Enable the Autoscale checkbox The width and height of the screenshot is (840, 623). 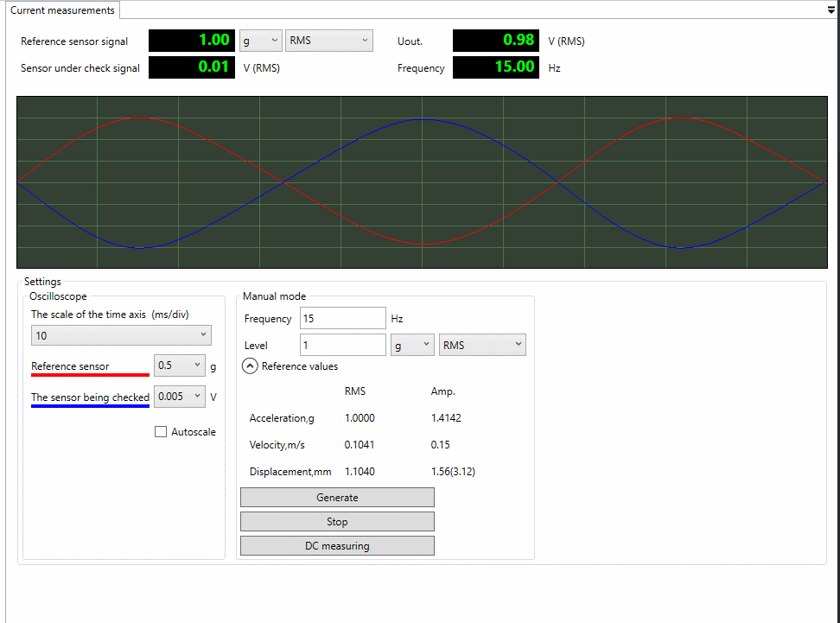point(161,432)
